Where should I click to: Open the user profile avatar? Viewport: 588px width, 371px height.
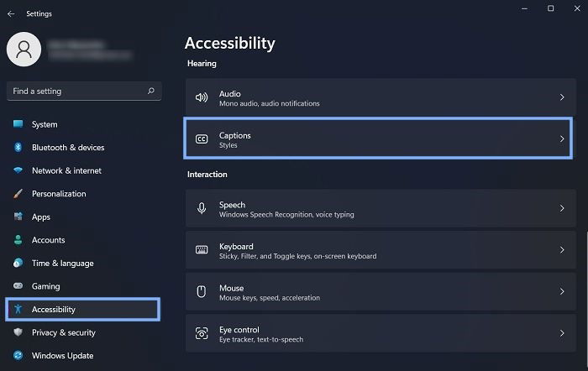pyautogui.click(x=24, y=49)
